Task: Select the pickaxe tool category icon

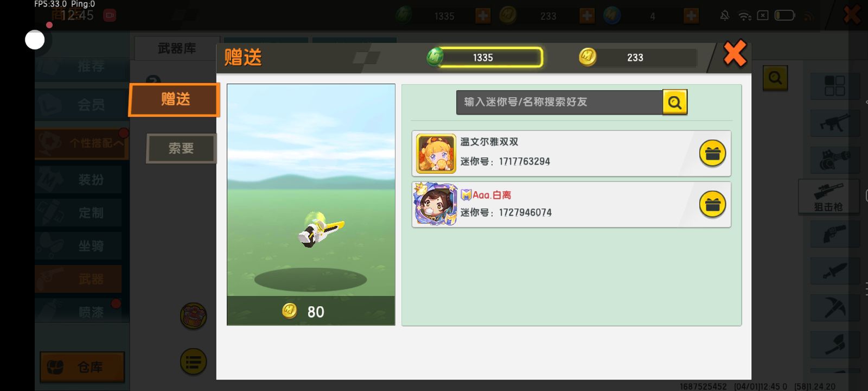Action: 835,307
